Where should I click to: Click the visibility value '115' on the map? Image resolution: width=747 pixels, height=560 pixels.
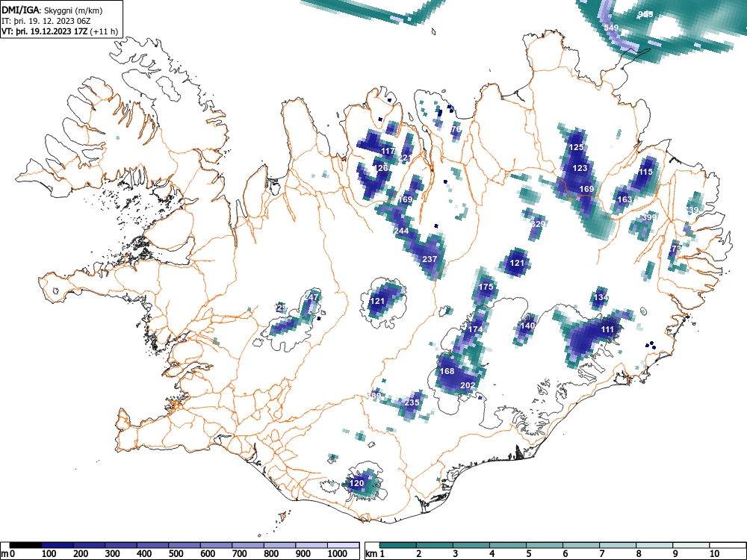[x=645, y=172]
